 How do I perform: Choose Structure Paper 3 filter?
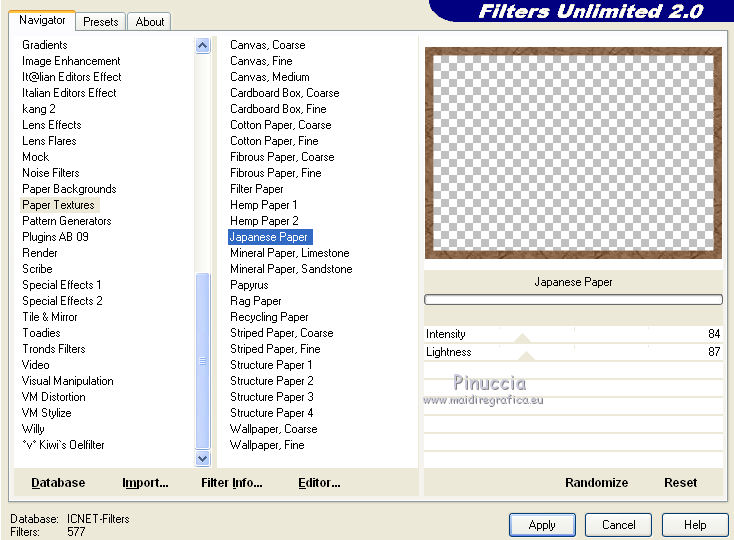click(x=272, y=397)
